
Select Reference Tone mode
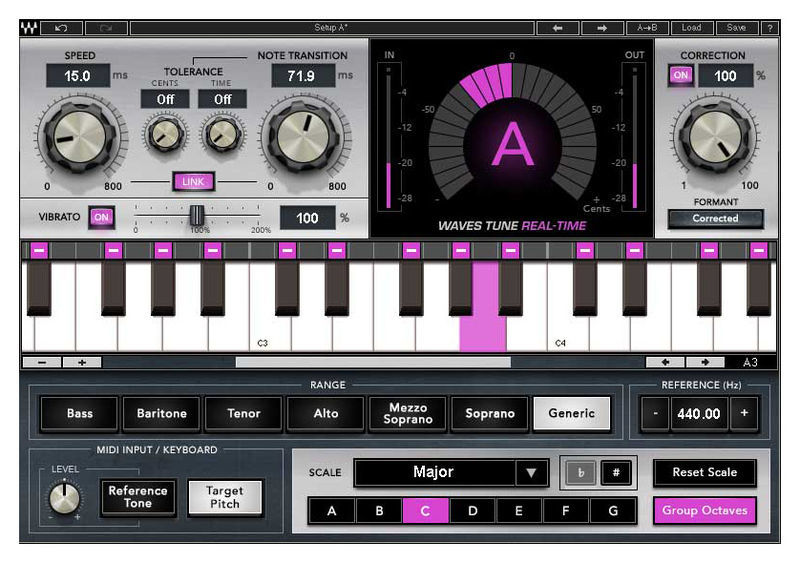coord(138,497)
